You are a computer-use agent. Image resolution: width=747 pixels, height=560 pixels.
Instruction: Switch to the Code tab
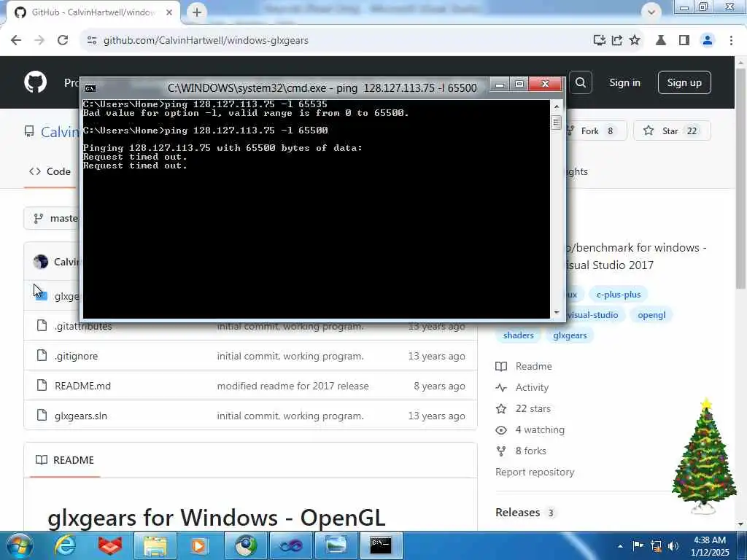50,171
